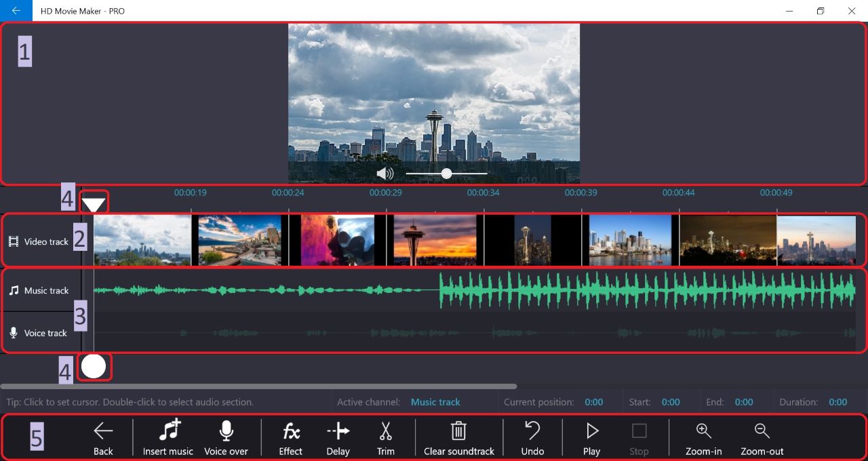Undo the last action
The width and height of the screenshot is (868, 461).
click(532, 431)
